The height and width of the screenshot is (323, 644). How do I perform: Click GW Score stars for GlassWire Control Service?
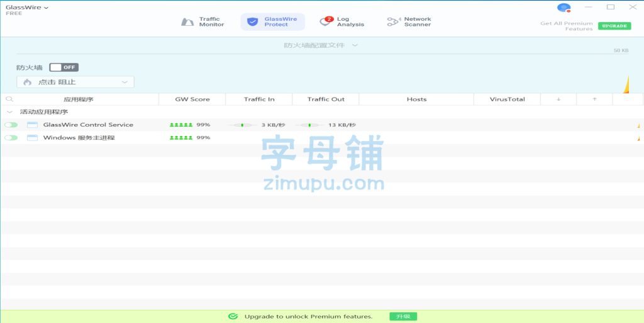181,125
